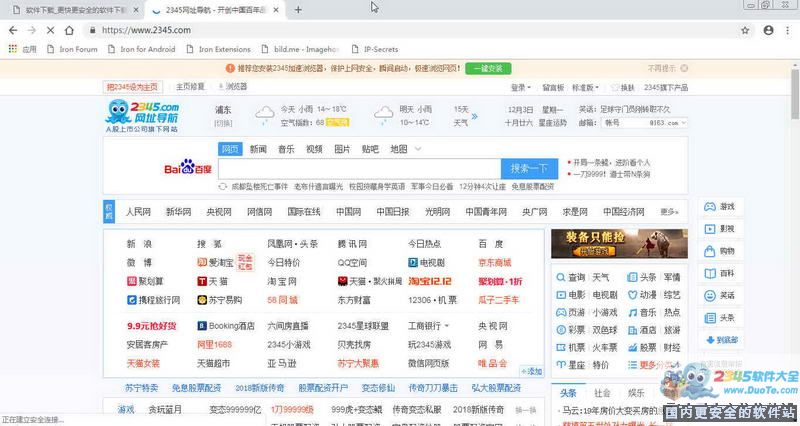Open the 装备只能捡 game ad banner
Viewport: 800px width, 426px height.
(x=619, y=244)
